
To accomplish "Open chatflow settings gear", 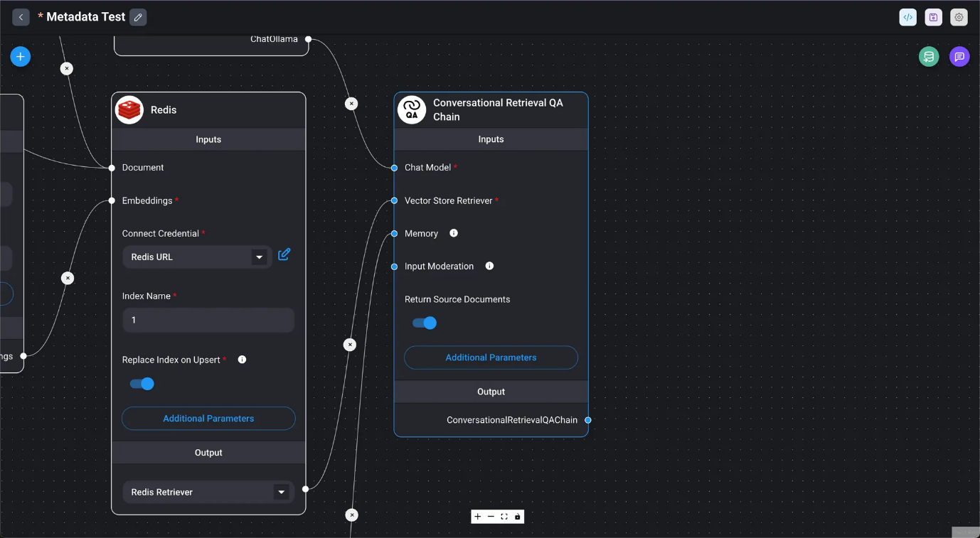I will [x=959, y=18].
